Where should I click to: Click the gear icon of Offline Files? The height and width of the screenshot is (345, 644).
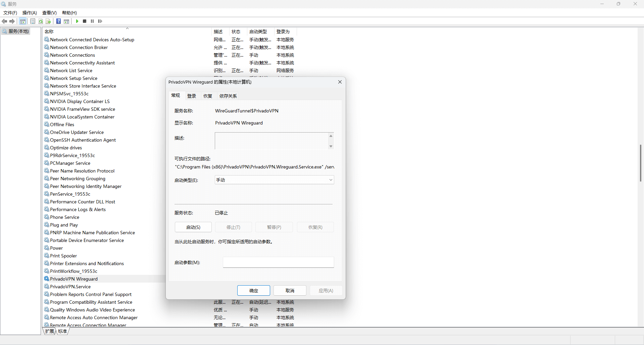click(x=47, y=125)
